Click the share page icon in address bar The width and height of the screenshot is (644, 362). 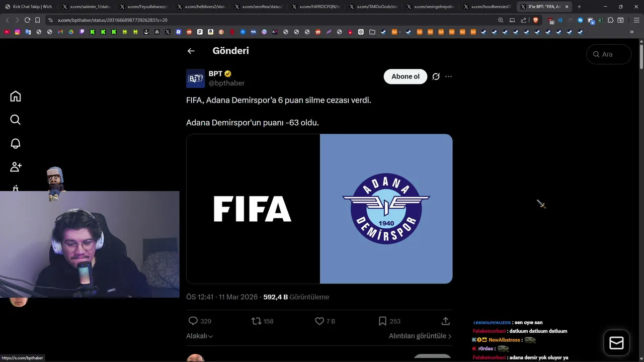(523, 20)
